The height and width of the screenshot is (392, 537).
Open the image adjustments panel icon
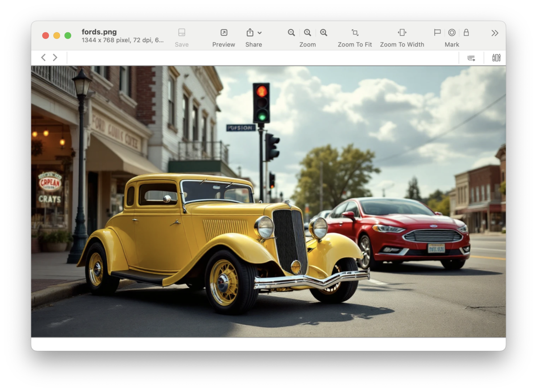coord(496,58)
